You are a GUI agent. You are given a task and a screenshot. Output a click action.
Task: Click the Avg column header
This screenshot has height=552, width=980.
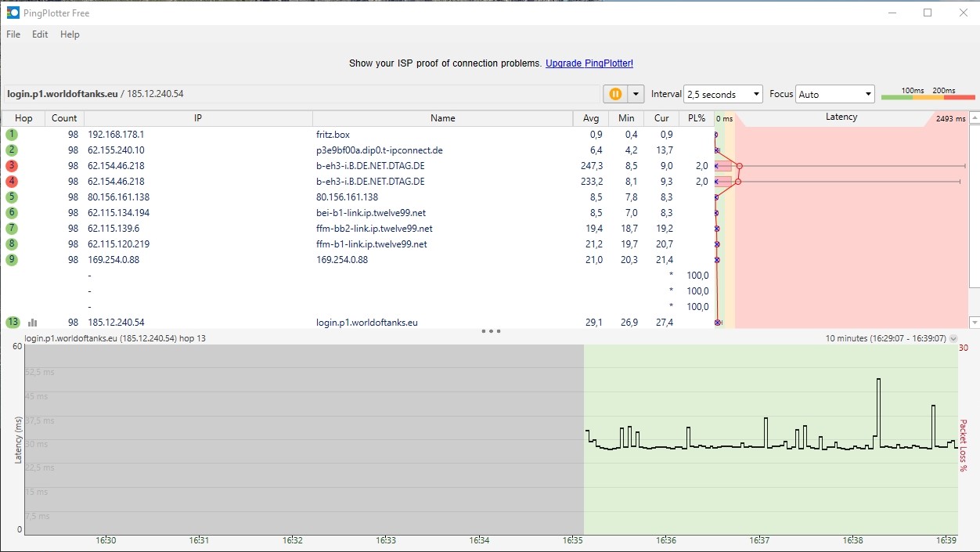[591, 118]
